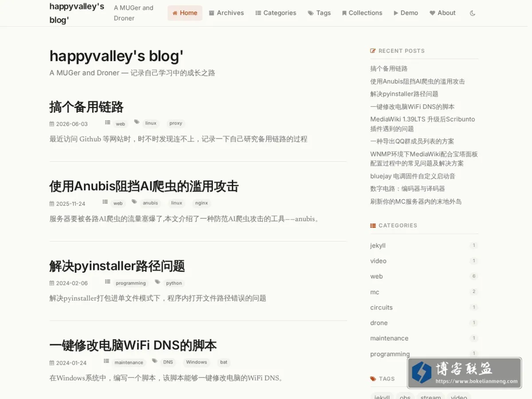Open post 一键修改电脑WiFi DNS的脚本 heading
The height and width of the screenshot is (399, 532).
(x=133, y=345)
